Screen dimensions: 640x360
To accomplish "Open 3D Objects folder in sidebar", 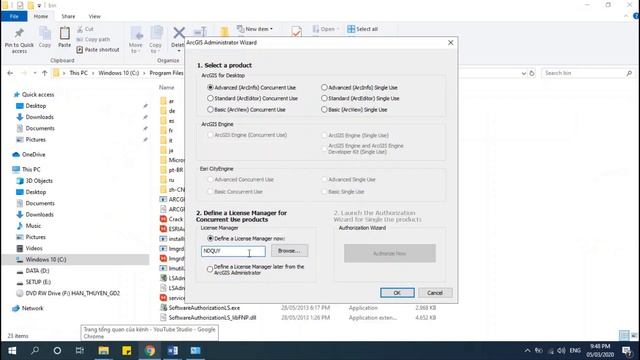I will pyautogui.click(x=39, y=181).
